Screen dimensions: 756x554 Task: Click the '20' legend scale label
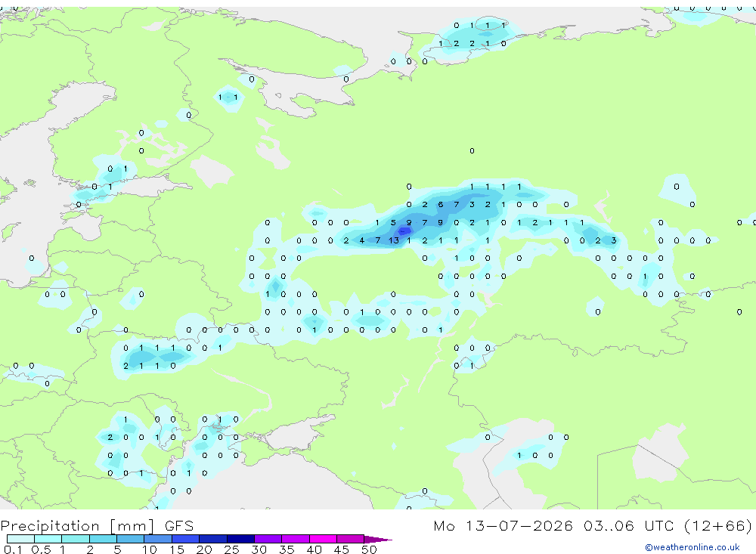click(x=204, y=549)
